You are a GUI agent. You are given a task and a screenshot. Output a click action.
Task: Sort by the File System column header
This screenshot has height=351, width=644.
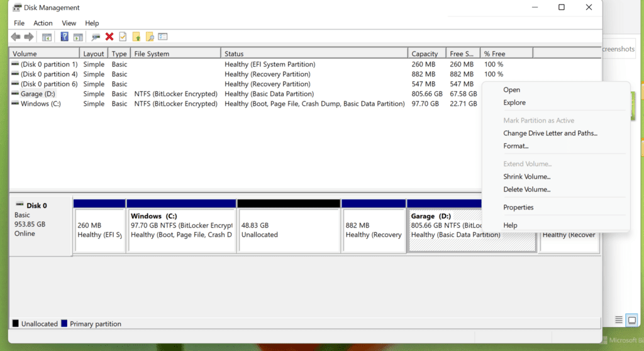[176, 53]
